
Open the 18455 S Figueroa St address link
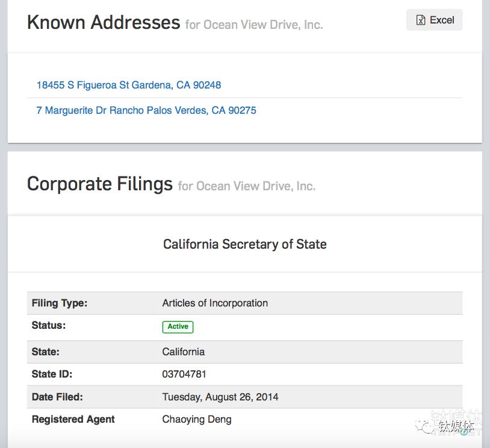tap(128, 85)
